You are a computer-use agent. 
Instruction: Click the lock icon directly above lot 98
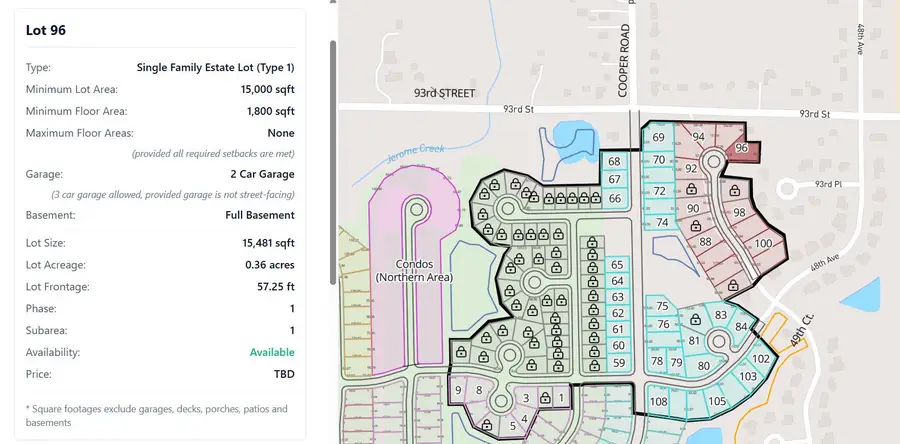tap(734, 190)
